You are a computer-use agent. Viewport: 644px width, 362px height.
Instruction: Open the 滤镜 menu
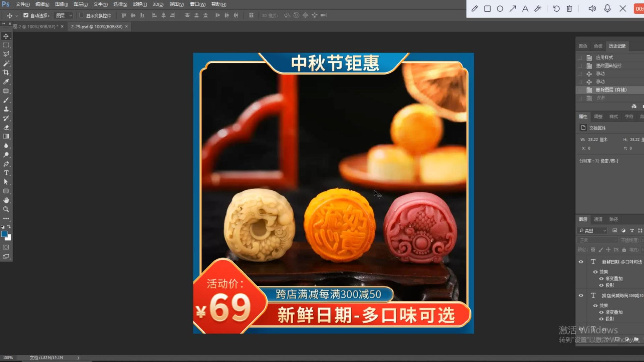coord(140,4)
